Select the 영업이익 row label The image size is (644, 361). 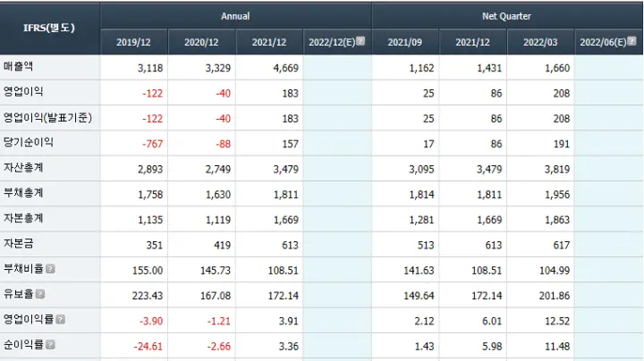tap(23, 91)
